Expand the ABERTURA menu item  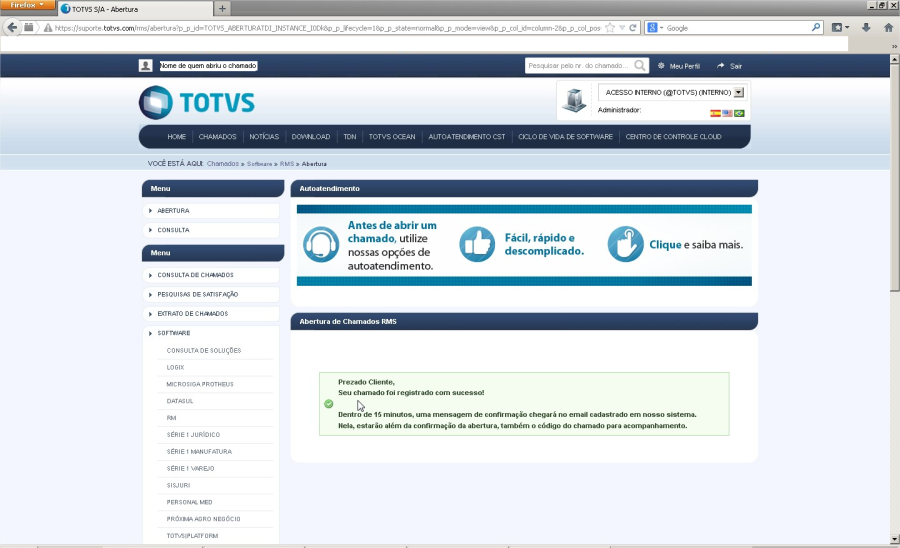click(211, 211)
